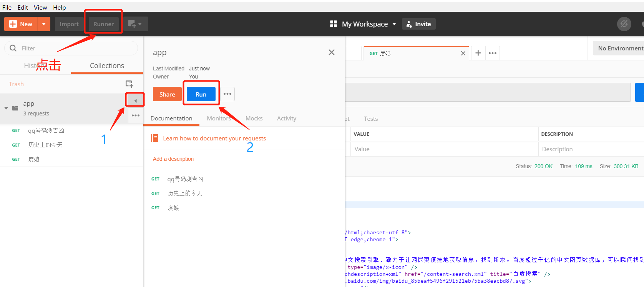Viewport: 644px width, 287px height.
Task: Open the Help menu
Action: [60, 7]
